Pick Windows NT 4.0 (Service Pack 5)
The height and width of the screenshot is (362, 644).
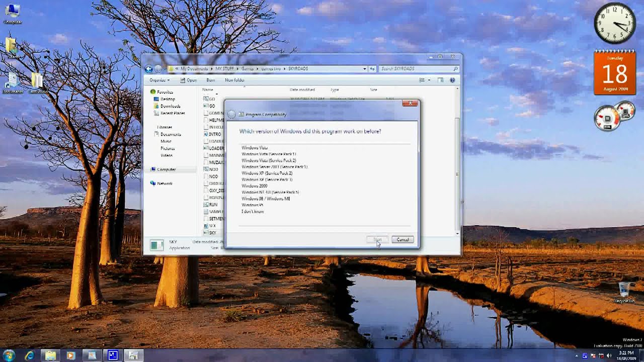270,193
